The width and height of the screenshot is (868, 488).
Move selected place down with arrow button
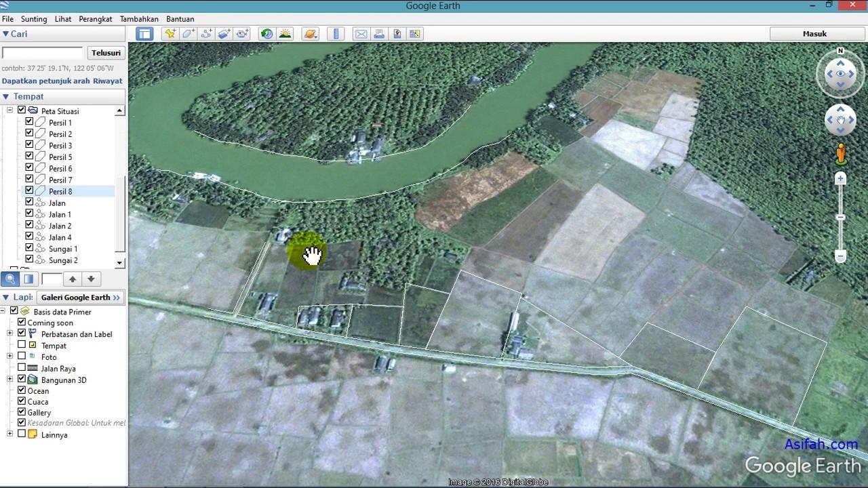click(91, 279)
